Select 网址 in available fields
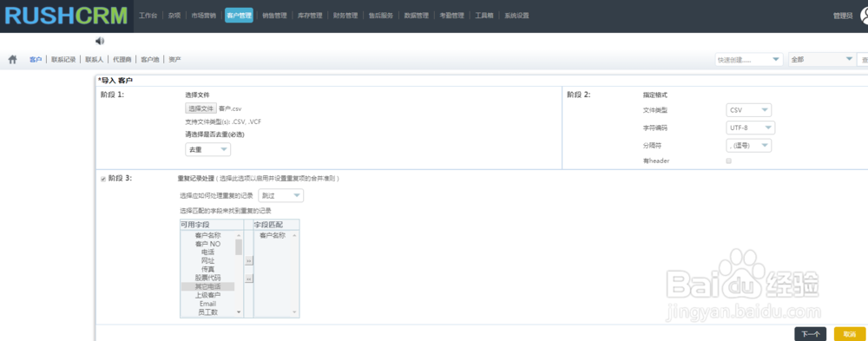The width and height of the screenshot is (868, 341). pyautogui.click(x=207, y=260)
